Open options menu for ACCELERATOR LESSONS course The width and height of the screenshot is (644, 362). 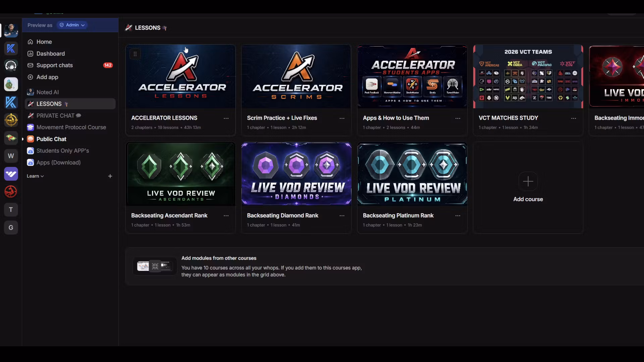(x=226, y=118)
